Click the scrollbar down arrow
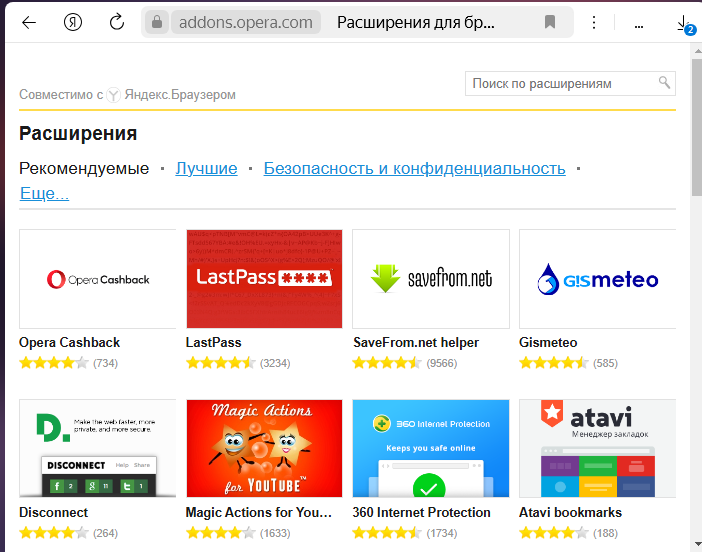This screenshot has height=552, width=702. (697, 544)
